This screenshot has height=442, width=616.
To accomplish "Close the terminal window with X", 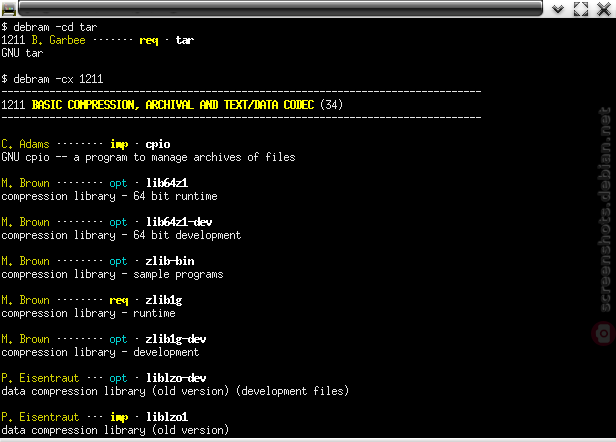I will tap(604, 9).
